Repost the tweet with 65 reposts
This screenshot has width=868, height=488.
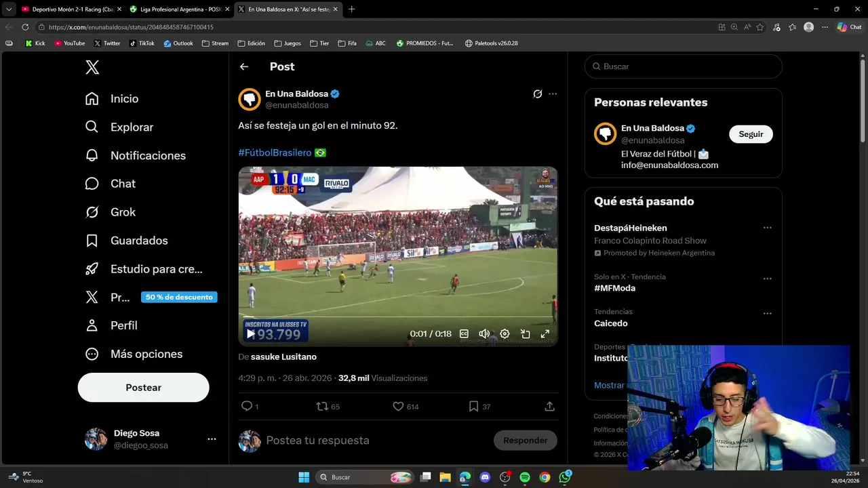[328, 406]
